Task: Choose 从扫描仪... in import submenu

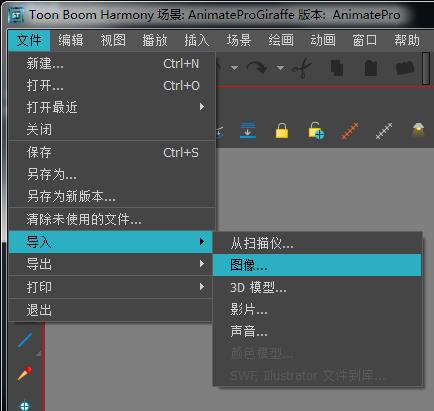Action: [317, 243]
